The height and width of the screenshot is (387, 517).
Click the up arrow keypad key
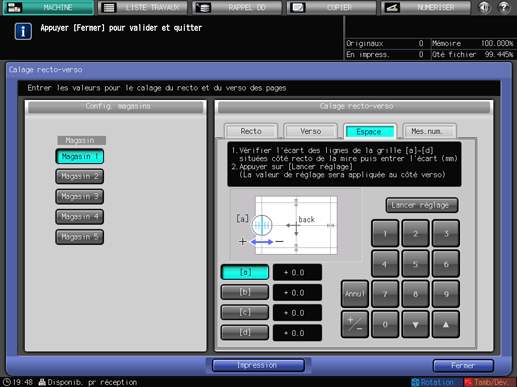446,324
